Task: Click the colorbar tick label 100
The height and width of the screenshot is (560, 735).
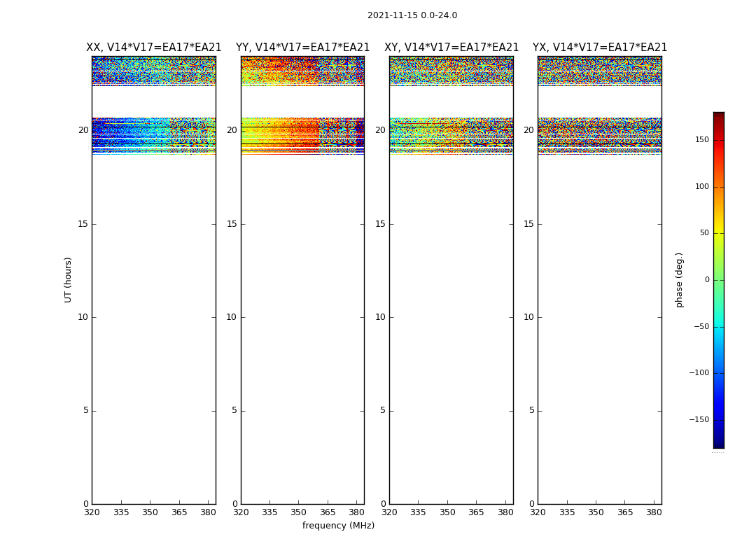Action: pos(701,186)
